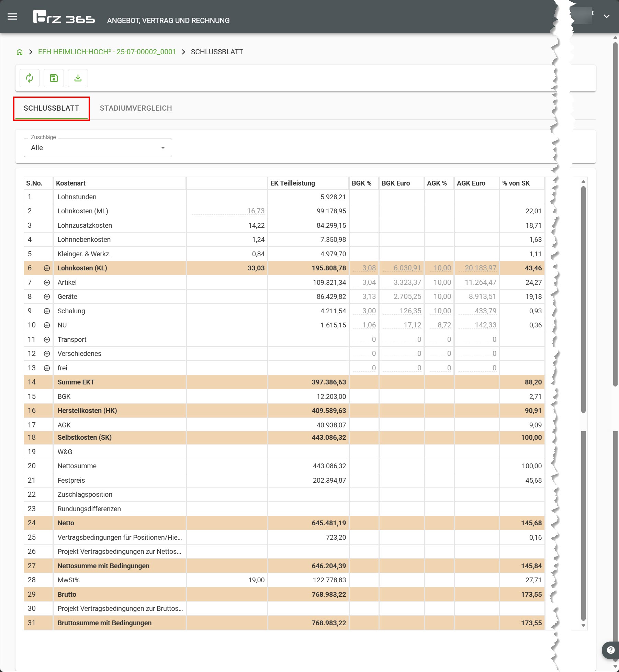Click the BGK % value for Artikel
Viewport: 619px width, 672px height.
(364, 282)
